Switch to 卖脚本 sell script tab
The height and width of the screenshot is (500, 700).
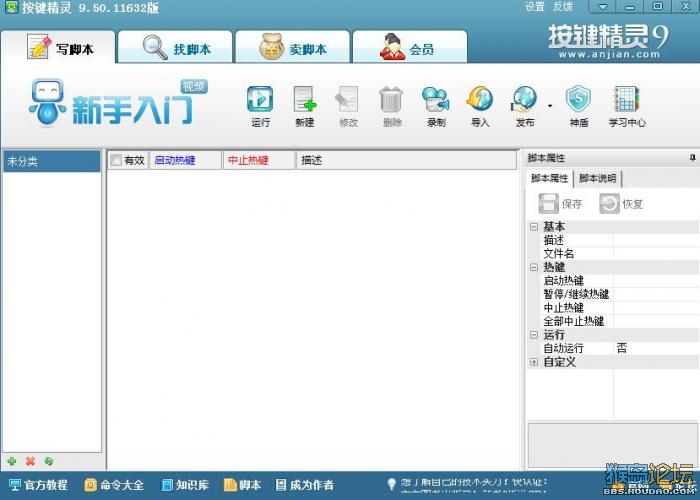[292, 48]
